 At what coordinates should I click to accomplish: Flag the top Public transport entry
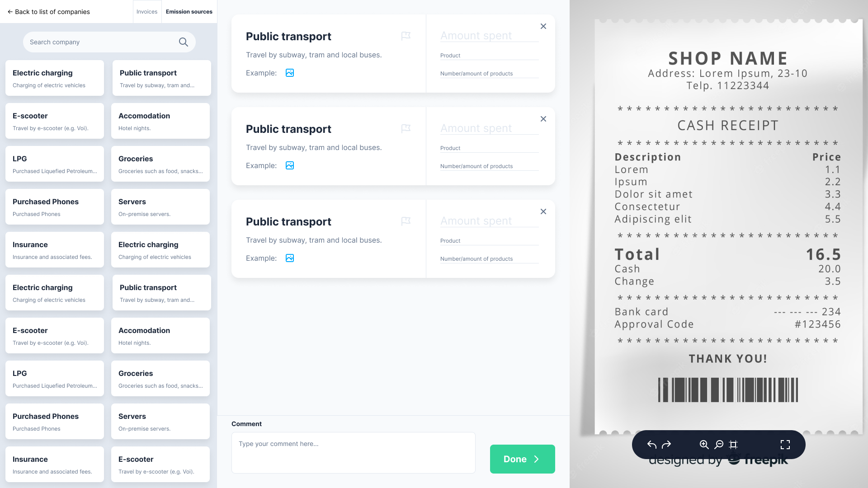pos(406,36)
